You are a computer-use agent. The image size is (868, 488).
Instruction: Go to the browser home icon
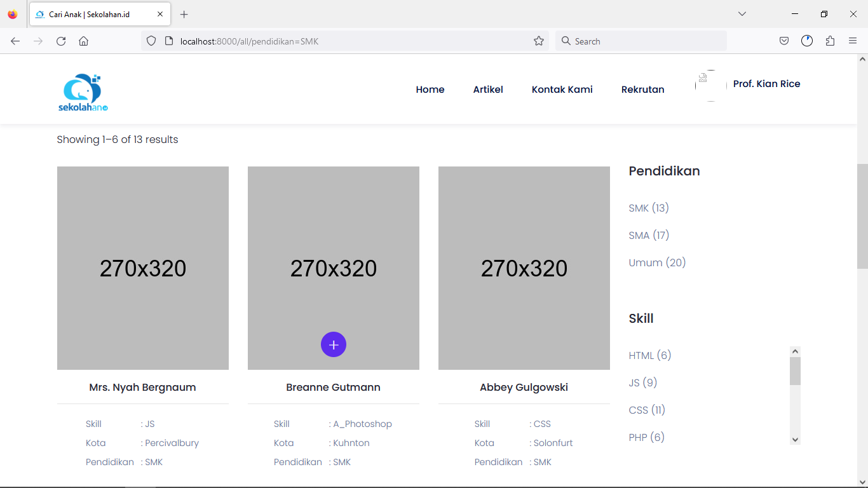tap(83, 41)
